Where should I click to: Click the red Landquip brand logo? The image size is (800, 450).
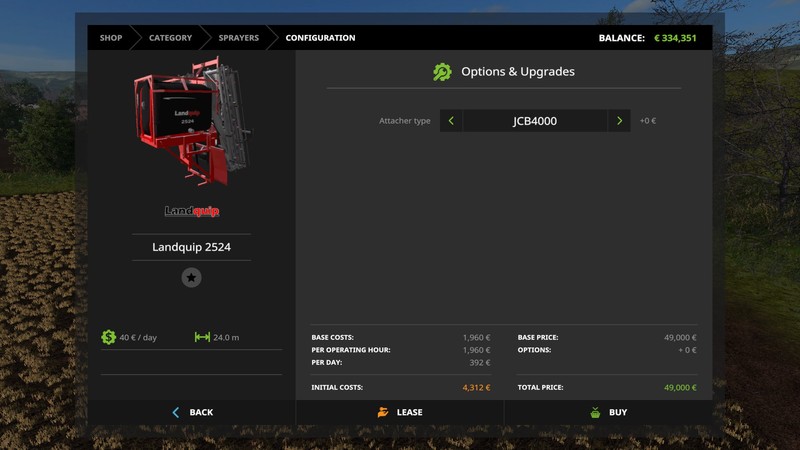tap(191, 211)
